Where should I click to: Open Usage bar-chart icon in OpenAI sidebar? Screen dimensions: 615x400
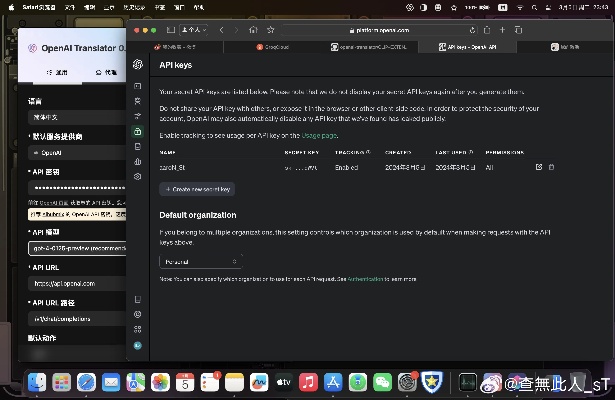click(x=138, y=161)
